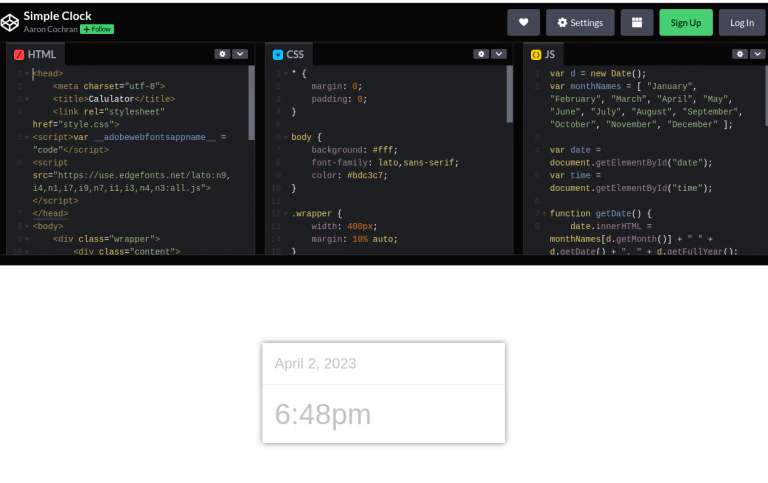Click the CodePen logo icon
The height and width of the screenshot is (483, 768).
pyautogui.click(x=9, y=23)
